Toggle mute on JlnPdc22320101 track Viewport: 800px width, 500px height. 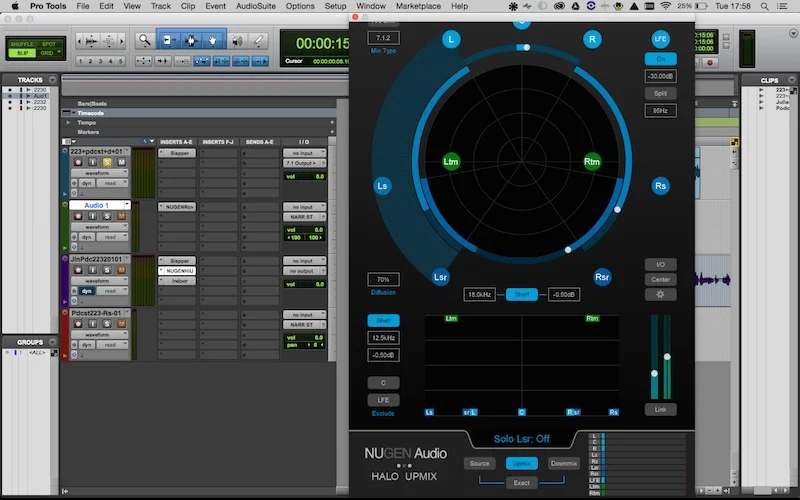click(121, 270)
